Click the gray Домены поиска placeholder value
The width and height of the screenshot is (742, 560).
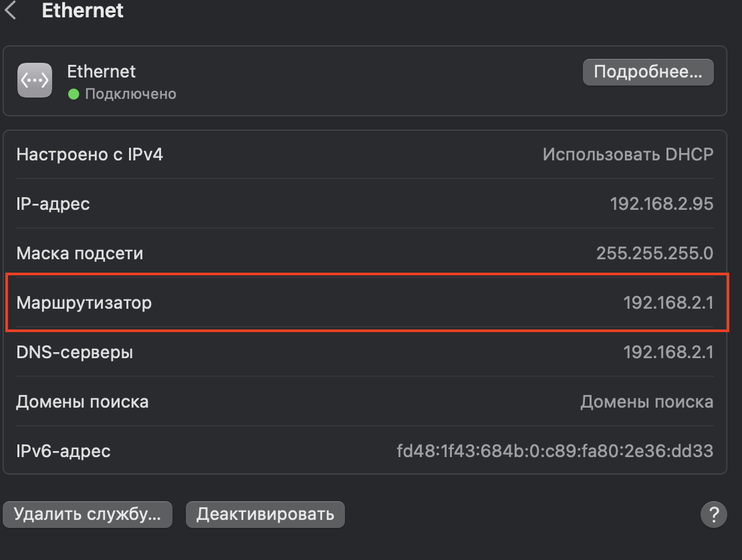(x=646, y=402)
